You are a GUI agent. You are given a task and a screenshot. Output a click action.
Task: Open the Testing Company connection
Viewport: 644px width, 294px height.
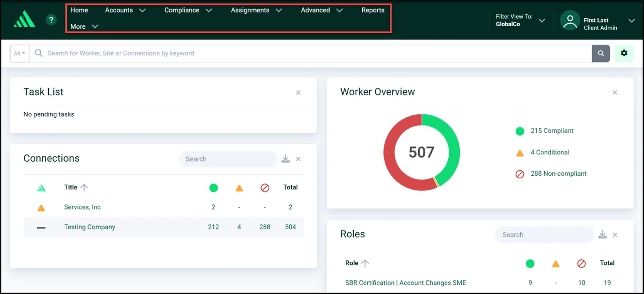point(90,227)
